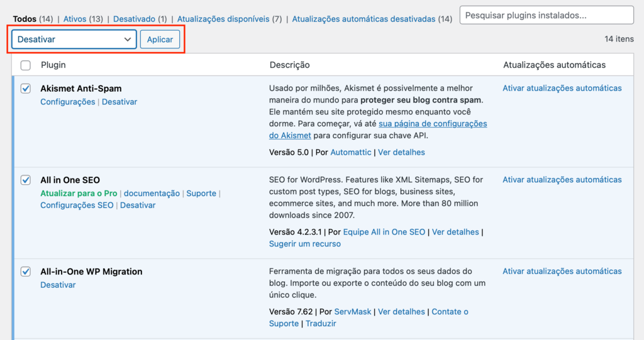644x340 pixels.
Task: Focus the Pesquisar plugins instalados search field
Action: [547, 15]
